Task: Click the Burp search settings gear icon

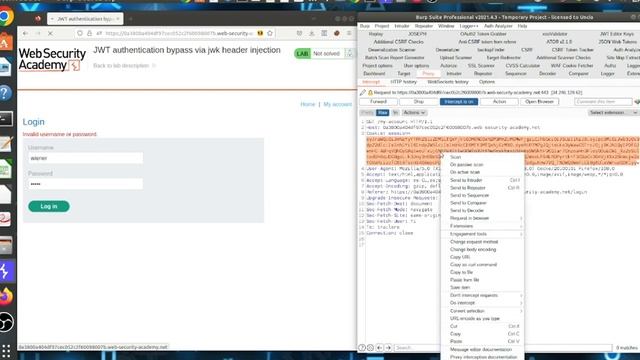Action: pos(370,348)
